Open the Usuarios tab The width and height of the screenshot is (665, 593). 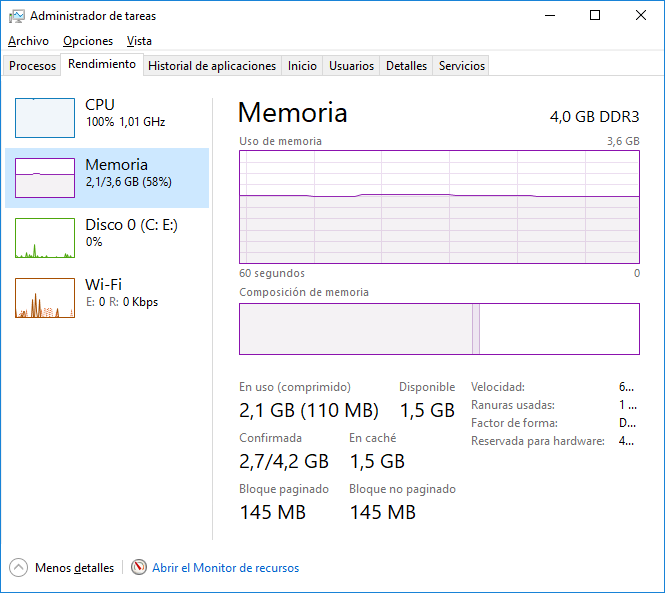[x=352, y=66]
